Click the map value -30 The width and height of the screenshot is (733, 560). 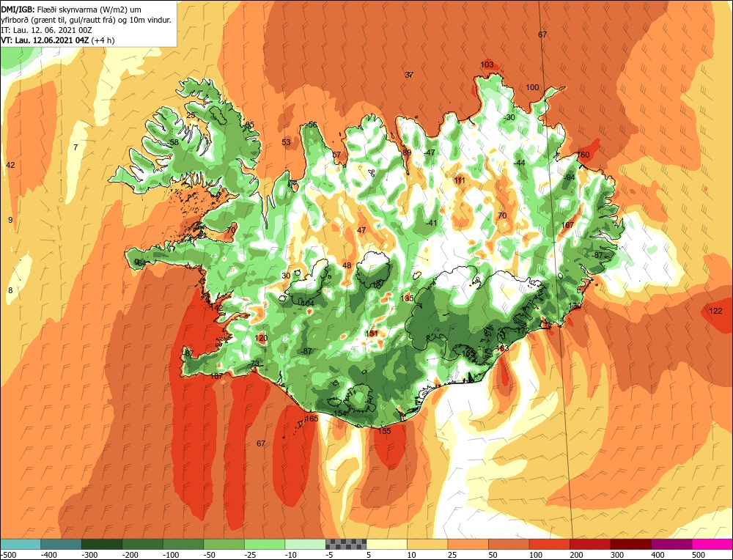click(509, 117)
